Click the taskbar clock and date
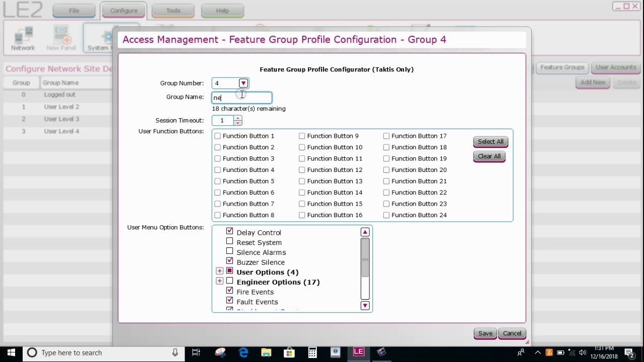This screenshot has height=362, width=644. (604, 352)
